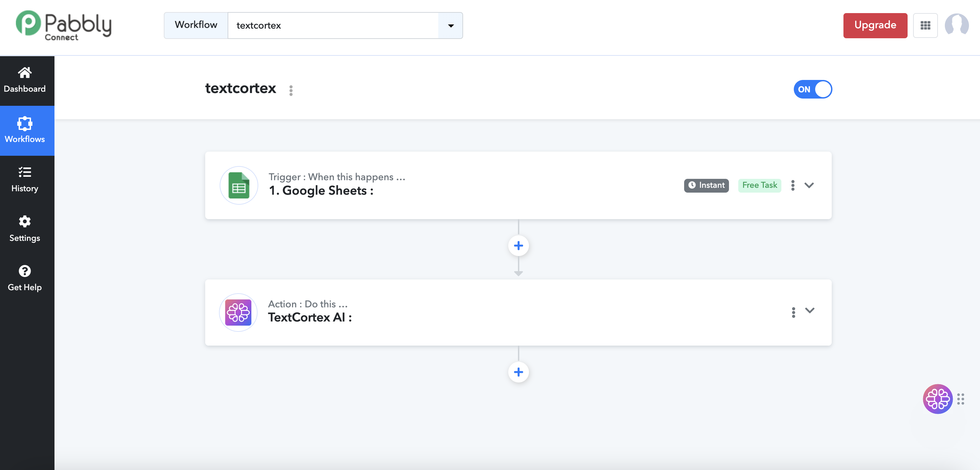Open the Dashboard from sidebar

(x=25, y=80)
